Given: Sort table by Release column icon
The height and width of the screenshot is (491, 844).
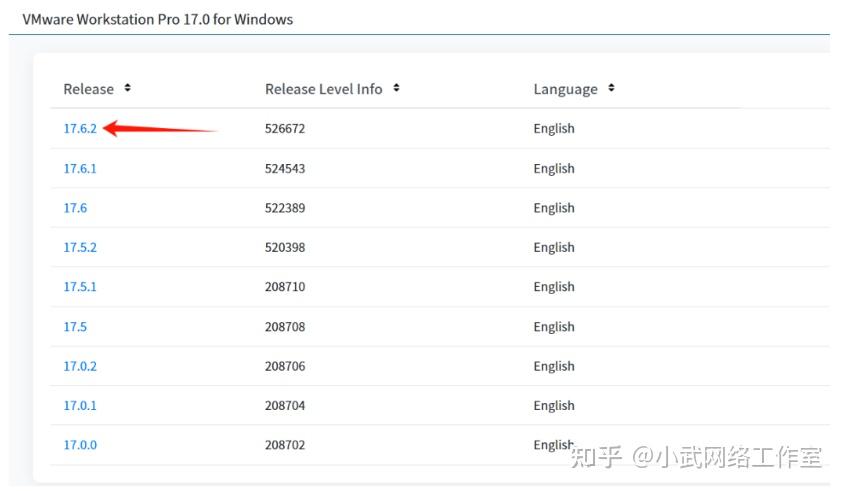Looking at the screenshot, I should [x=128, y=88].
